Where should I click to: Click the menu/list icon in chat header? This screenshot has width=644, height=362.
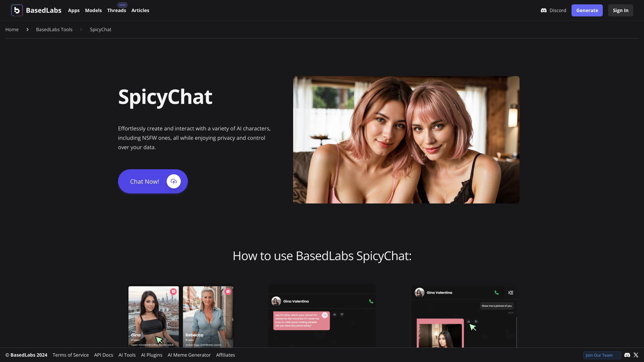click(x=511, y=293)
